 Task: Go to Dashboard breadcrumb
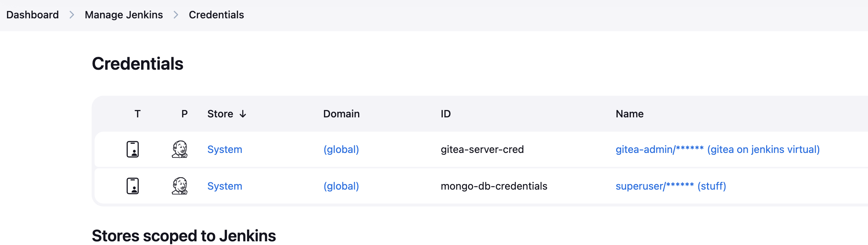pos(33,15)
